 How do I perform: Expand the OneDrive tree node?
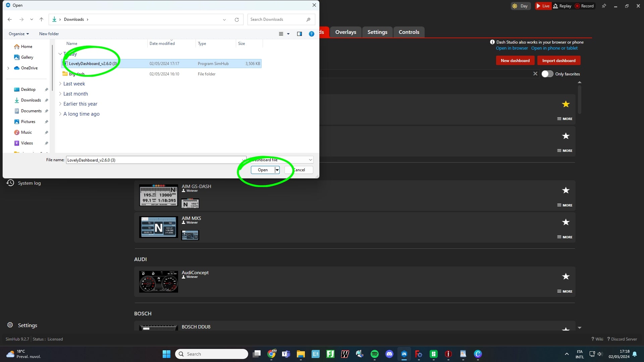click(8, 68)
